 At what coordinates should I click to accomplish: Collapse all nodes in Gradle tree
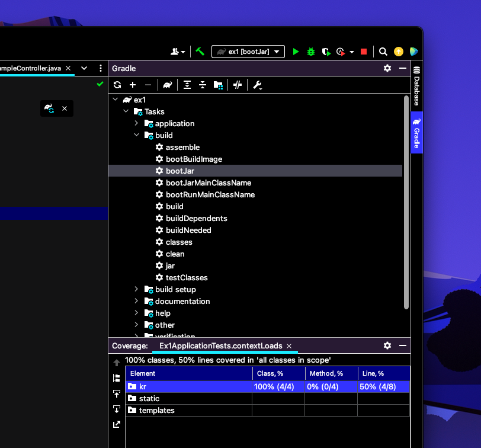coord(203,85)
